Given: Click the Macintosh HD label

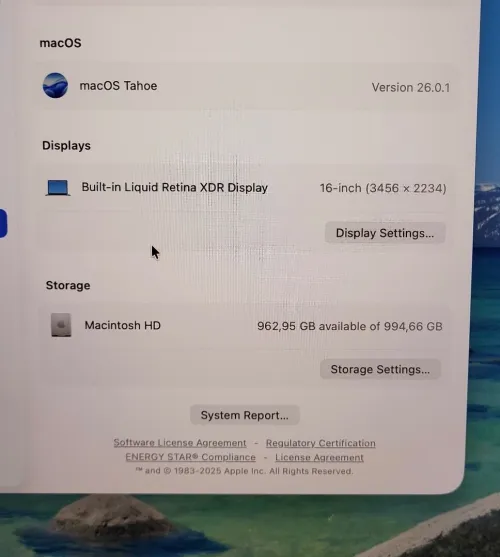Looking at the screenshot, I should coord(123,325).
